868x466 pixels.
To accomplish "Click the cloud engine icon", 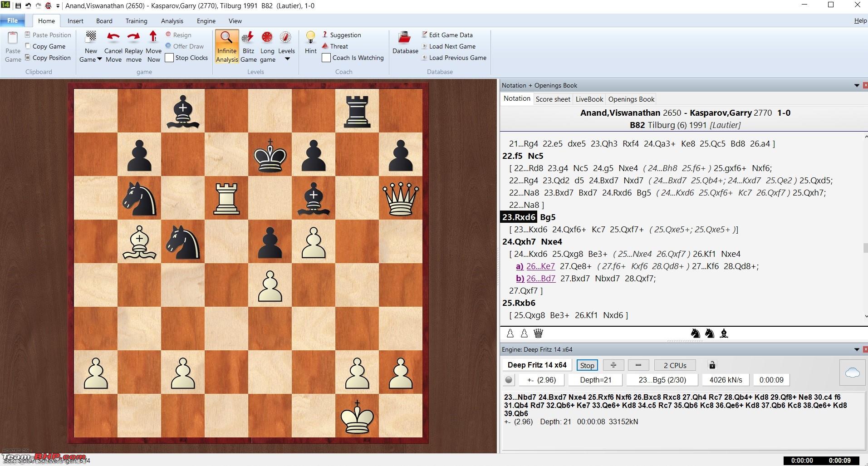I will [853, 373].
